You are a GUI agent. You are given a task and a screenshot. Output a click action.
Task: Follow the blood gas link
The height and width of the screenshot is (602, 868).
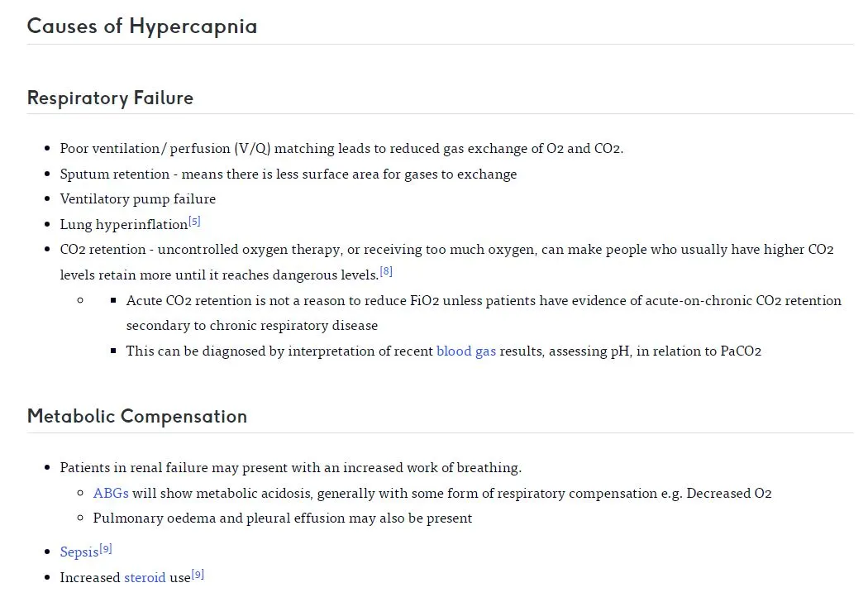click(466, 351)
